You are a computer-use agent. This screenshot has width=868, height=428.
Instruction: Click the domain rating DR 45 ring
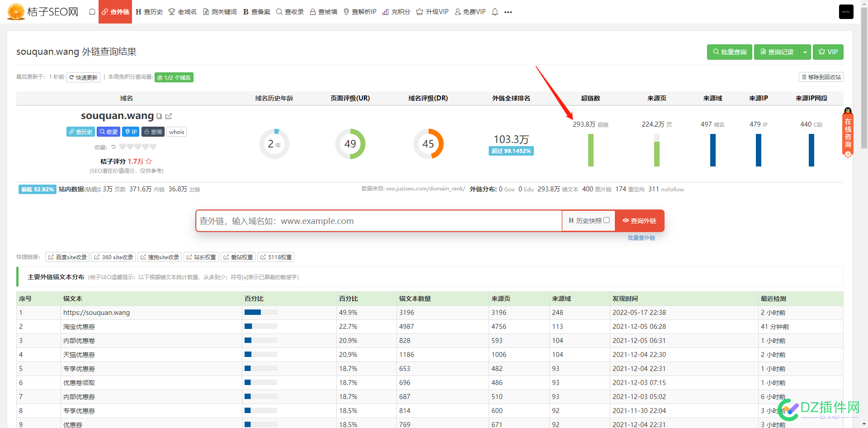tap(428, 144)
